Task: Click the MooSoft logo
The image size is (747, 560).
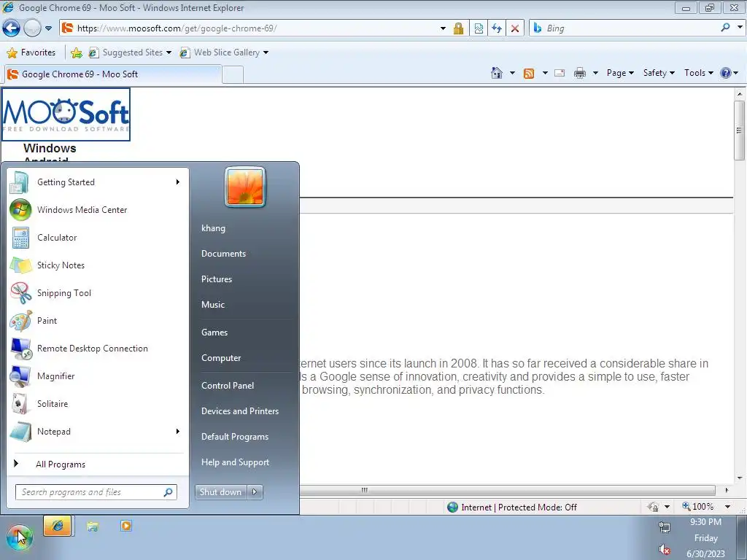Action: point(66,114)
